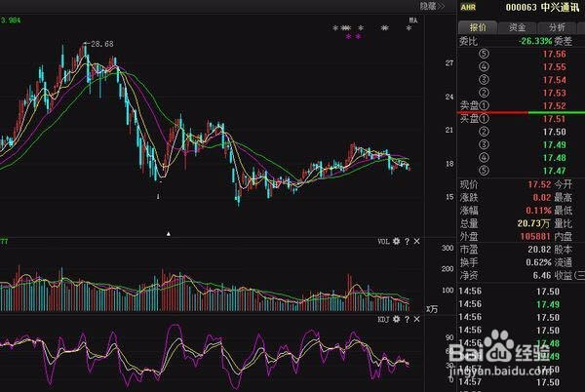Viewport: 585px width, 392px height.
Task: Open help for the KDJ indicator
Action: click(407, 319)
